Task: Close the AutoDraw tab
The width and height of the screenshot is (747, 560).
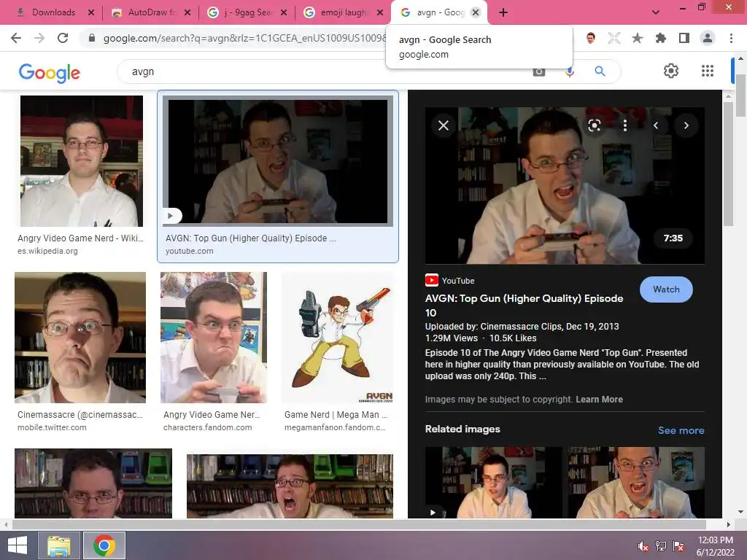Action: 187,12
